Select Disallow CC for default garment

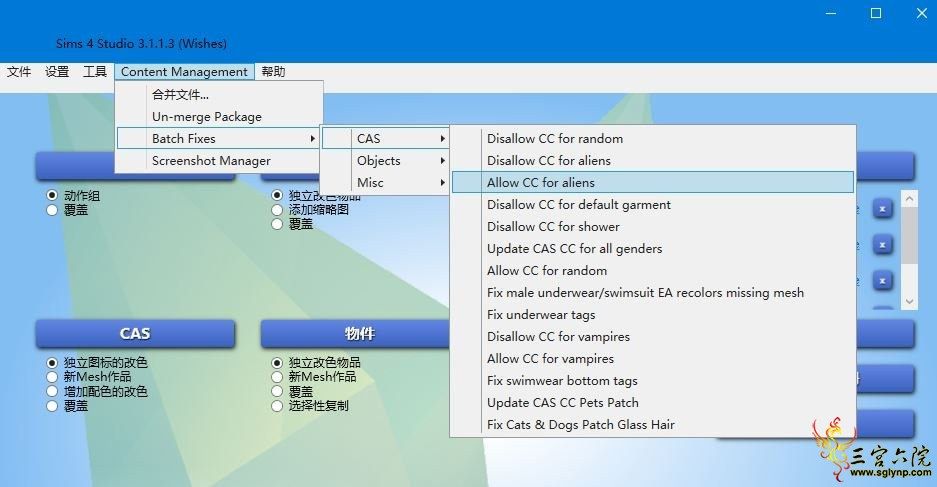653,205
